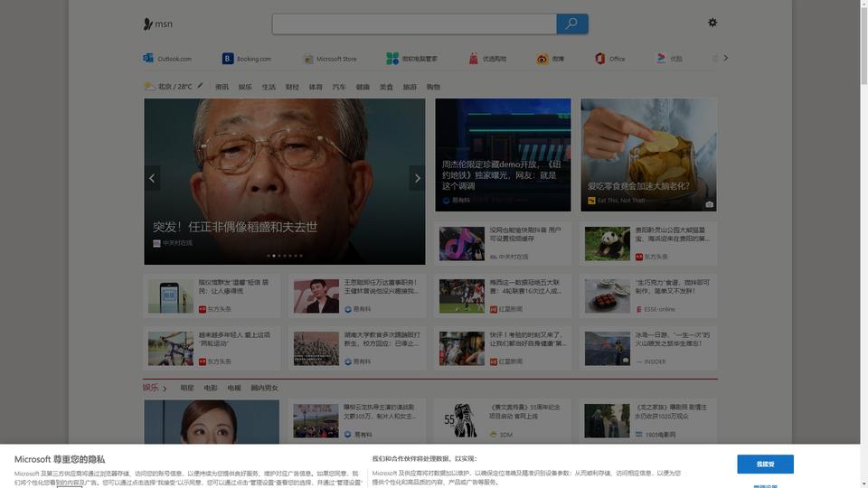Open the headline 任正非偶像稻盛和夫去世
The height and width of the screenshot is (488, 868).
pyautogui.click(x=235, y=227)
